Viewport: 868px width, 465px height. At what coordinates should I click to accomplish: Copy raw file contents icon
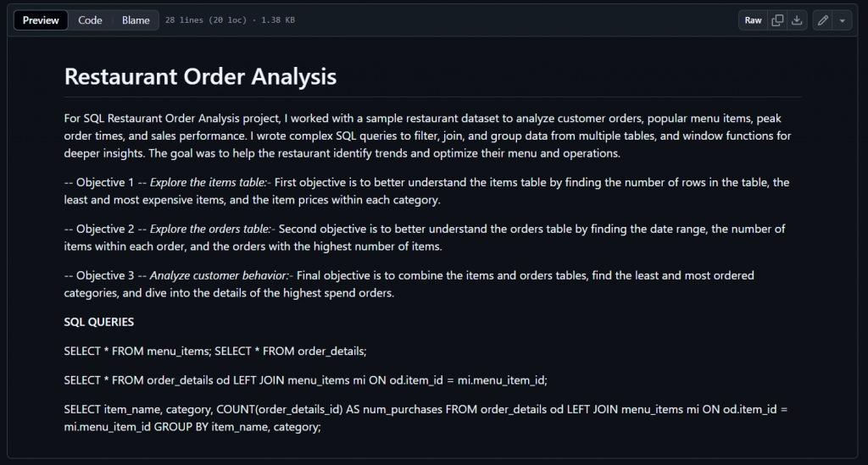[x=777, y=20]
